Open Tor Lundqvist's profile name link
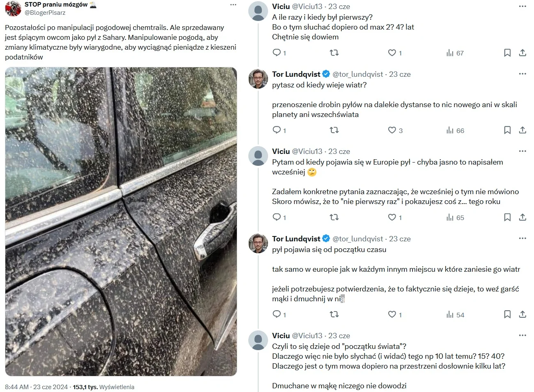The height and width of the screenshot is (392, 534). [x=296, y=74]
